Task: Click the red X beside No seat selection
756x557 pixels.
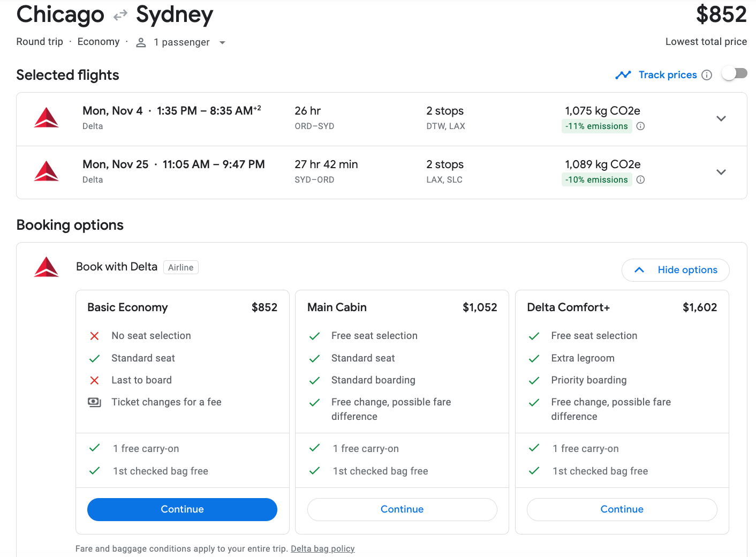Action: click(x=95, y=336)
